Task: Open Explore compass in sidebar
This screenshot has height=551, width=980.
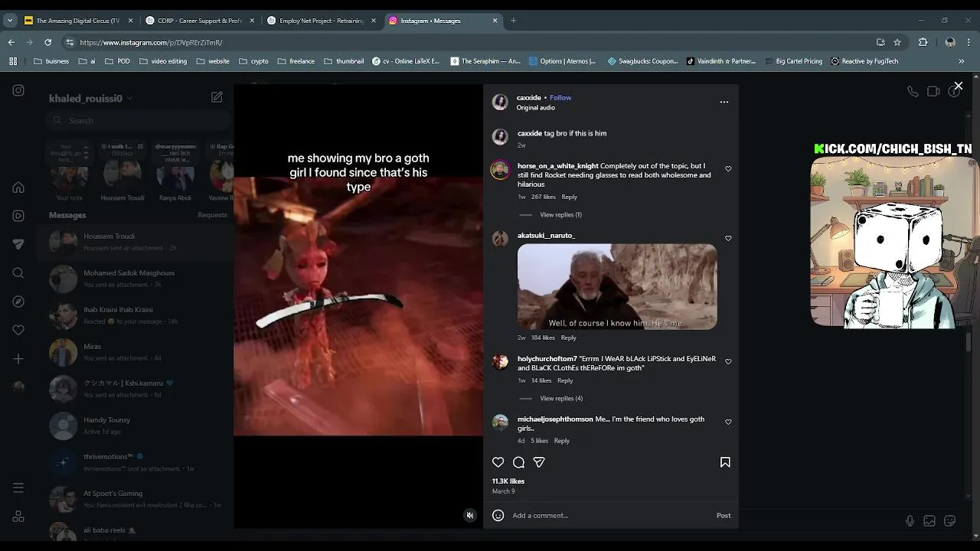Action: (18, 302)
